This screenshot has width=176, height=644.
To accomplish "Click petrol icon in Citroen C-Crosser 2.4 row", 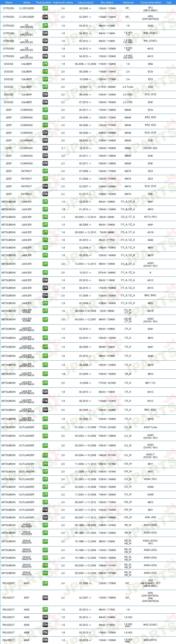I will tap(45, 8).
